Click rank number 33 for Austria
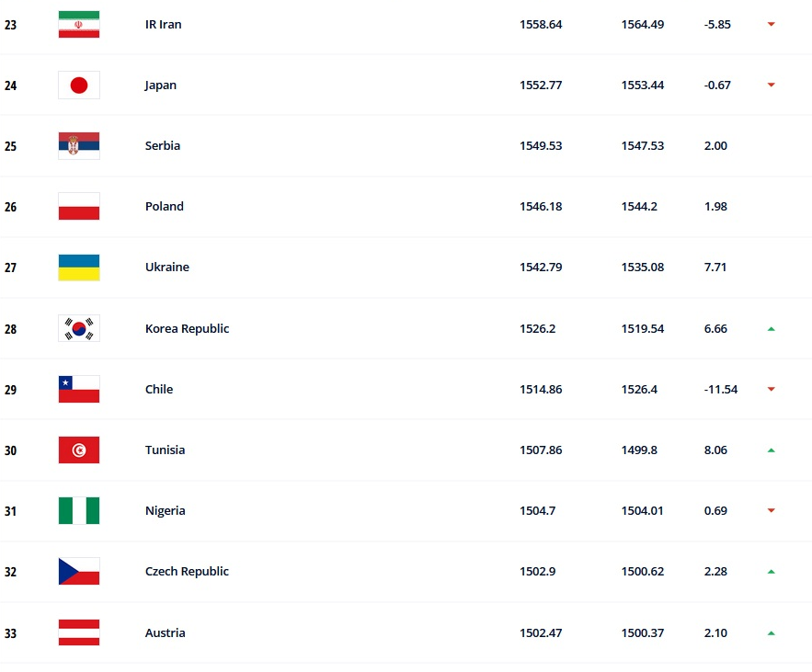Viewport: 812px width, 672px height. coord(10,633)
